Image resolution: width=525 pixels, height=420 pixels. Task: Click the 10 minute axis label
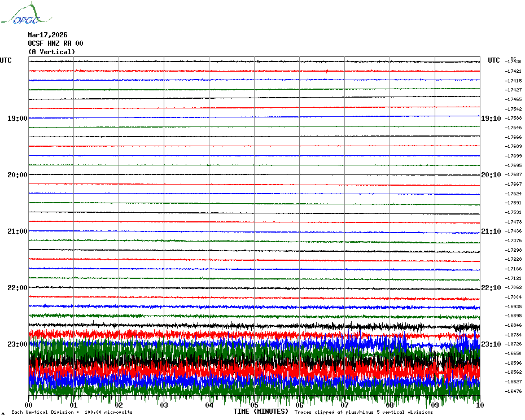pyautogui.click(x=480, y=405)
